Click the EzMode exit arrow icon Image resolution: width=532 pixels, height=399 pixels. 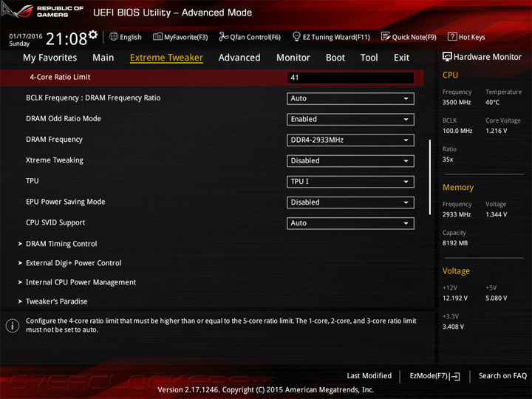tap(455, 376)
